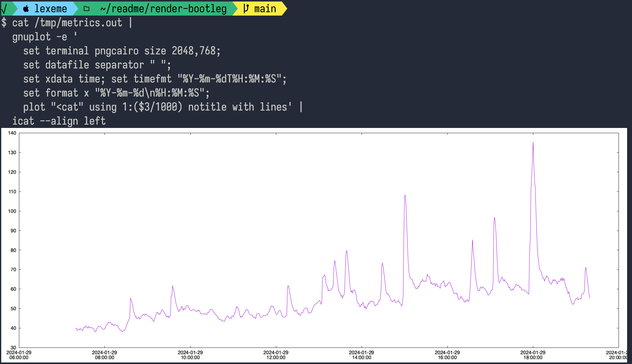Viewport: 632px width, 364px height.
Task: Click the Apple logo in the lexeme segment
Action: [26, 9]
